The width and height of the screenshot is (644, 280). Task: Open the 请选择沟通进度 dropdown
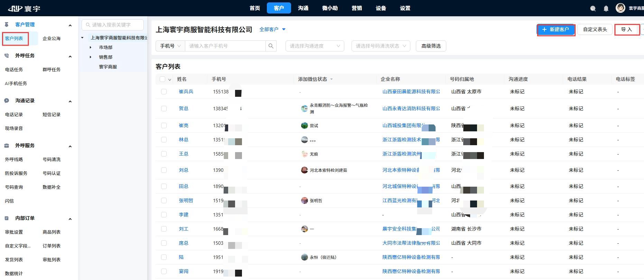pyautogui.click(x=315, y=46)
